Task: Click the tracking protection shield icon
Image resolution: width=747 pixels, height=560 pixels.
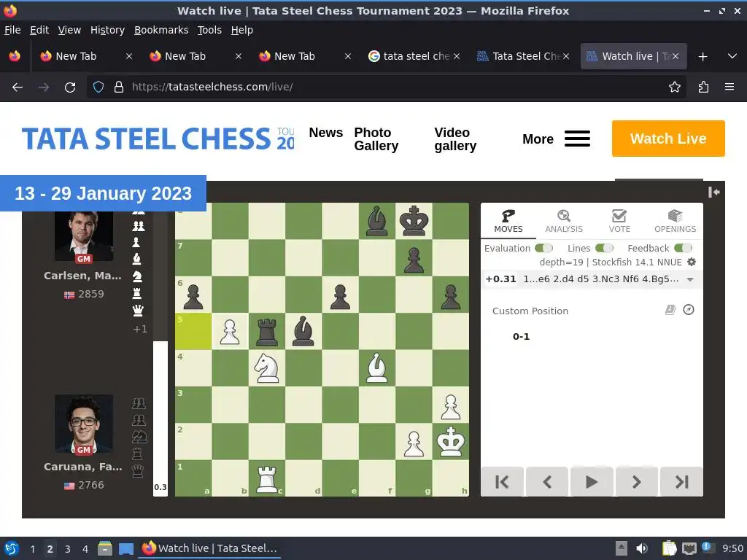Action: click(x=98, y=87)
